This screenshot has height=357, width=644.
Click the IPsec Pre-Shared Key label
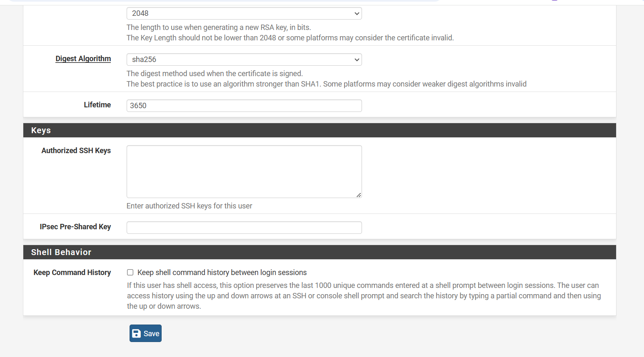[75, 227]
